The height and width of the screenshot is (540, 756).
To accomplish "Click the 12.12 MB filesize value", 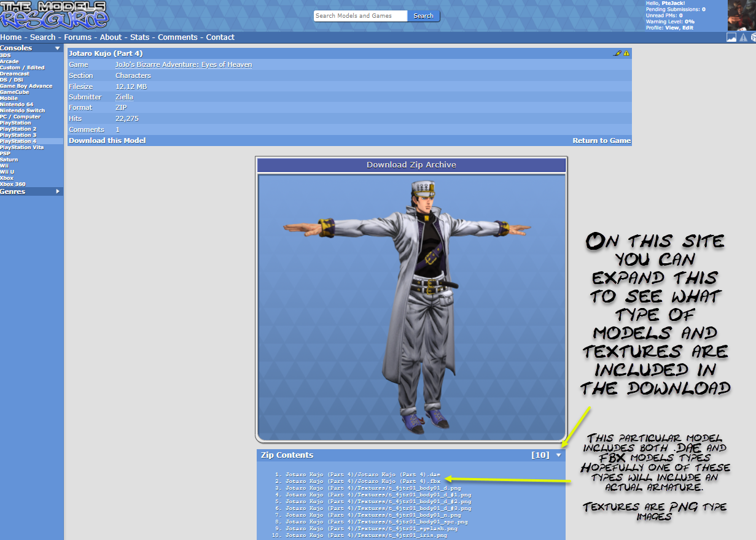I will pos(131,87).
